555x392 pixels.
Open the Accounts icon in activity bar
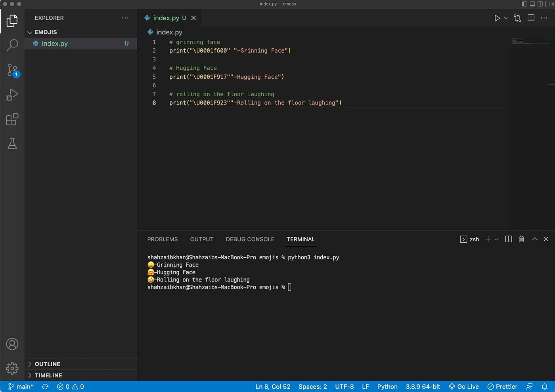click(12, 344)
